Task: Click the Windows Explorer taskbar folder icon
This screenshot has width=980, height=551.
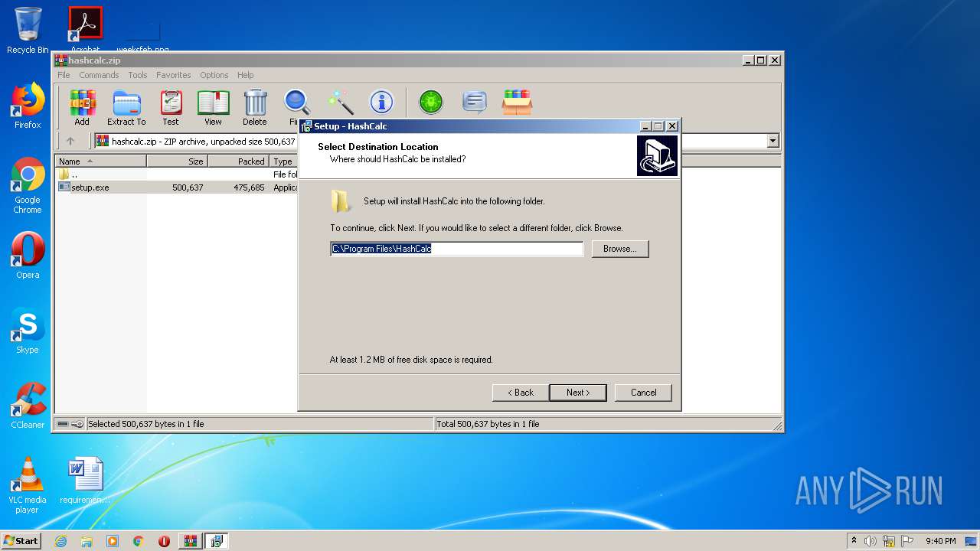Action: tap(87, 541)
